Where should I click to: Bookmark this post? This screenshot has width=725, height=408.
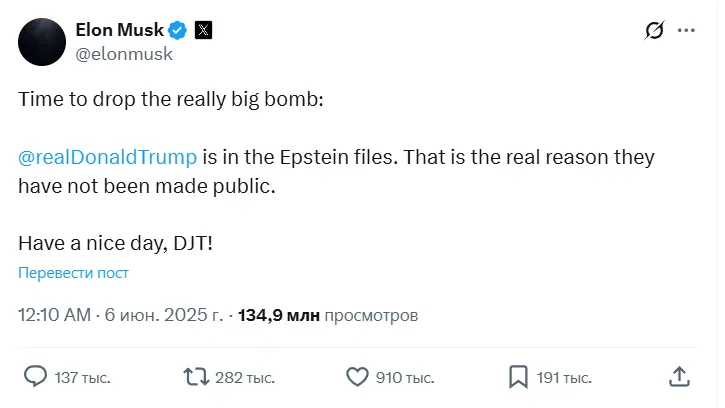point(518,377)
